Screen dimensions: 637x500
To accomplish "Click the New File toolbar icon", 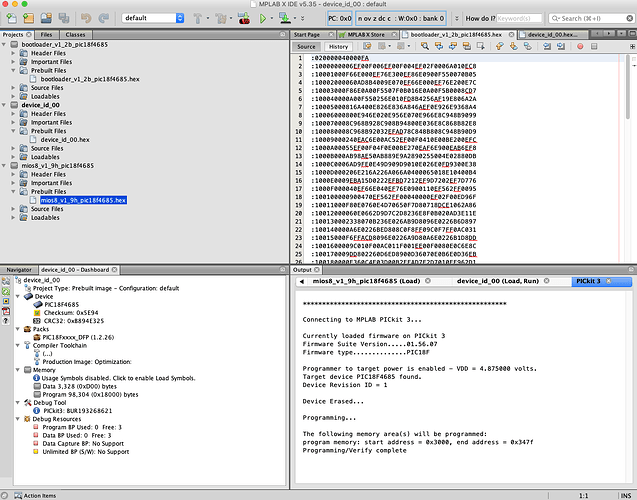I will pyautogui.click(x=11, y=18).
